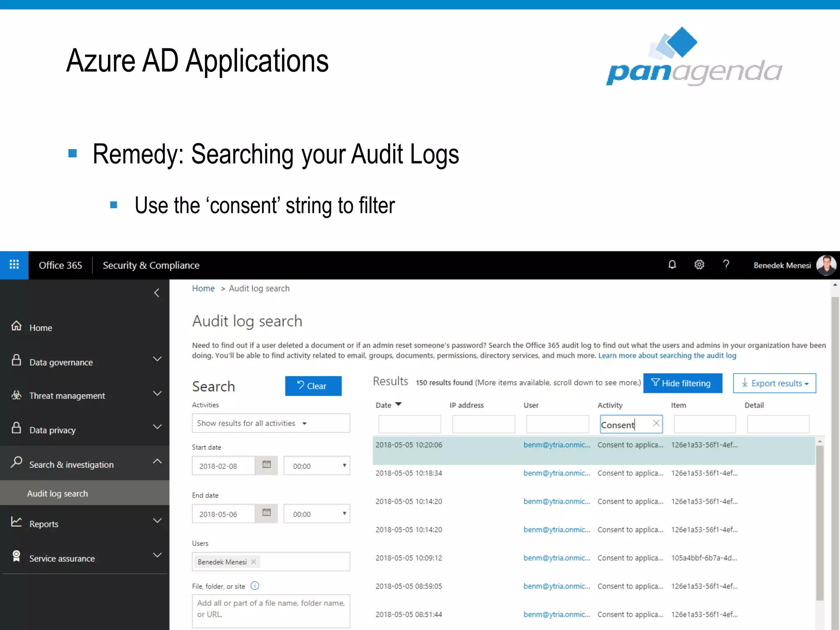Click the Start date 2018-02-08 field

tap(224, 466)
